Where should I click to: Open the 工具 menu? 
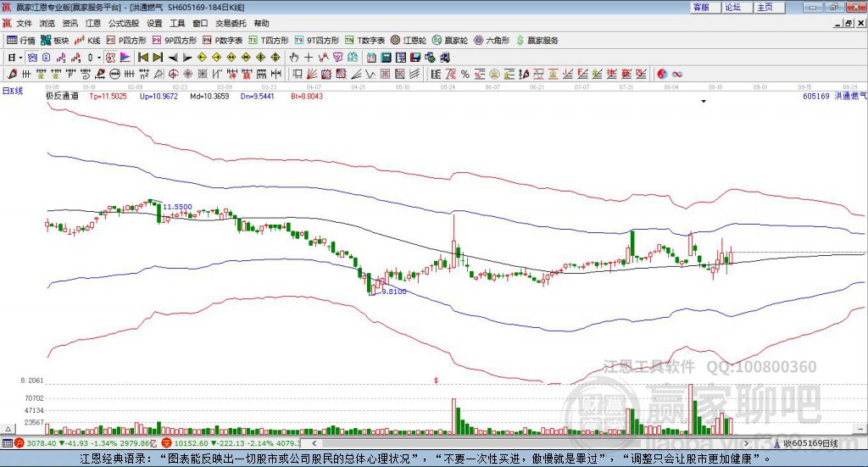tap(177, 23)
